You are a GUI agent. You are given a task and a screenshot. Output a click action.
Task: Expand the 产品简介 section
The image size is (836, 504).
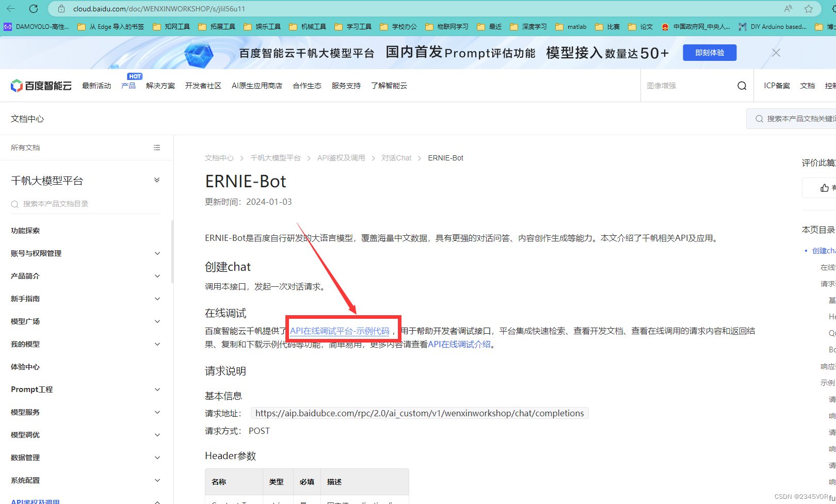tap(86, 276)
